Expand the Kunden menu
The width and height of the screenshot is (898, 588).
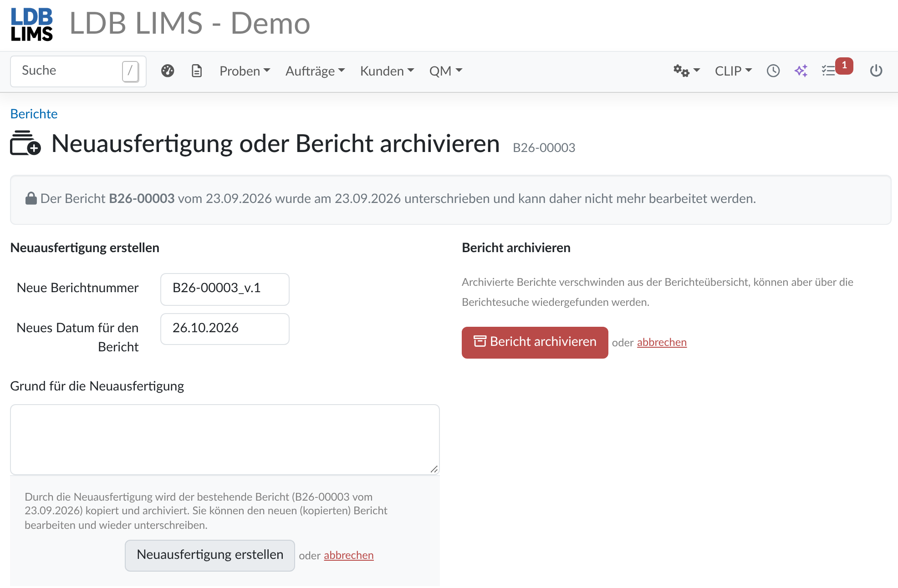[x=387, y=71]
